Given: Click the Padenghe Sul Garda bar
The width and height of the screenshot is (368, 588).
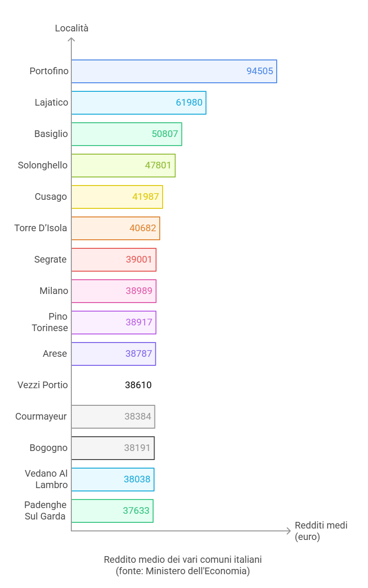Looking at the screenshot, I should pos(112,511).
